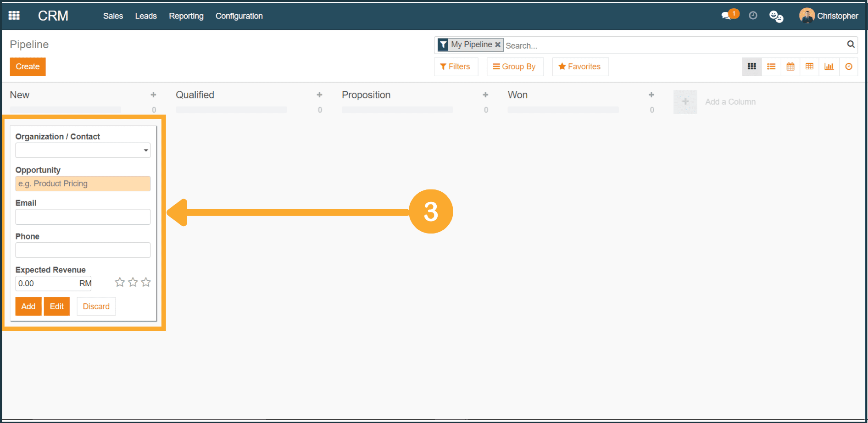The width and height of the screenshot is (868, 423).
Task: Click the search magnifier icon
Action: point(851,45)
